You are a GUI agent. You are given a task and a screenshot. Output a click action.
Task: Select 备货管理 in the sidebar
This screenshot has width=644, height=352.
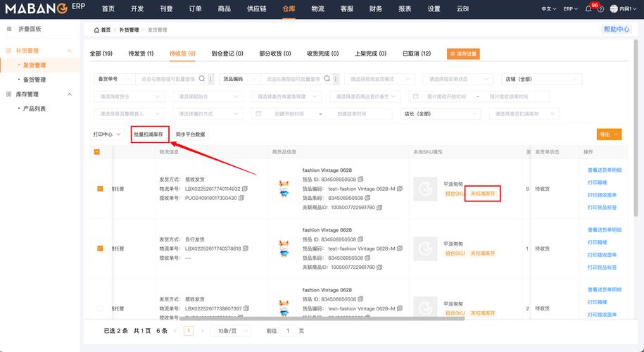[x=34, y=80]
